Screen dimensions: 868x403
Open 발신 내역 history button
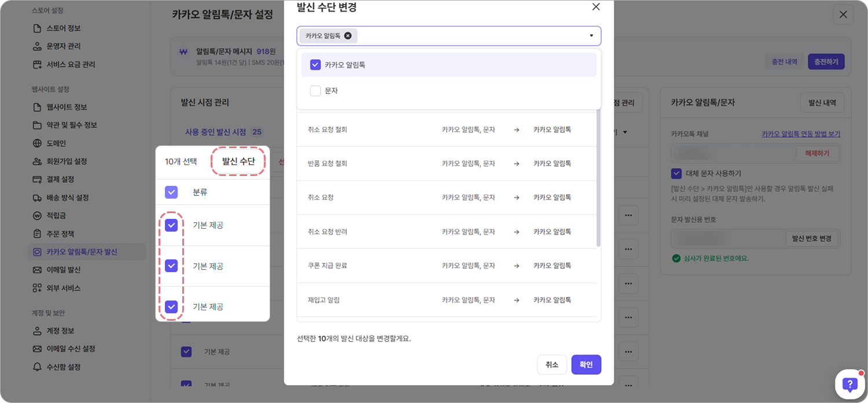coord(822,102)
